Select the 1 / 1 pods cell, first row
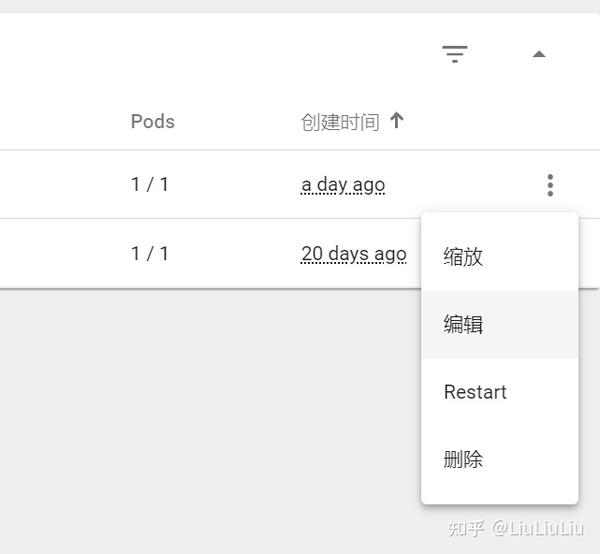Image resolution: width=600 pixels, height=554 pixels. [150, 185]
